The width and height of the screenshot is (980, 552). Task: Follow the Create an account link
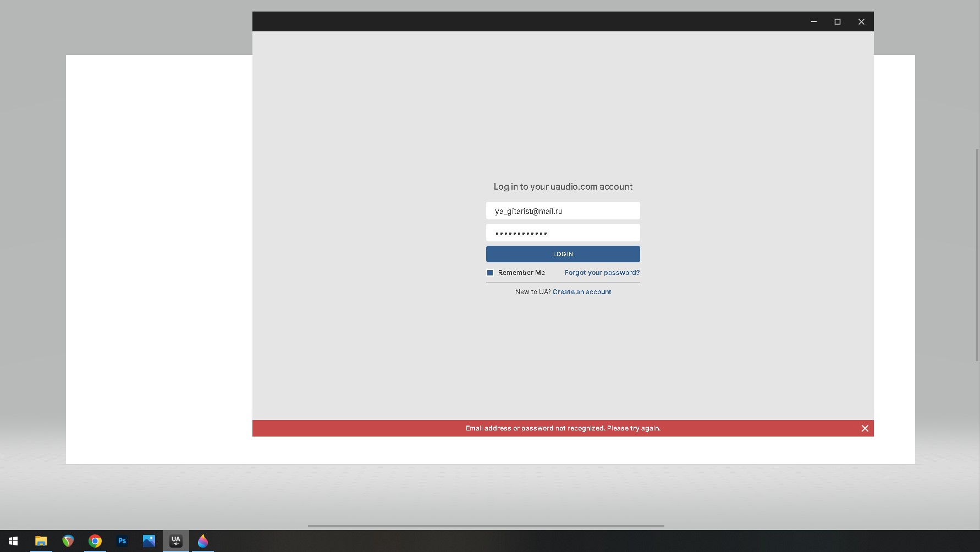pos(582,292)
